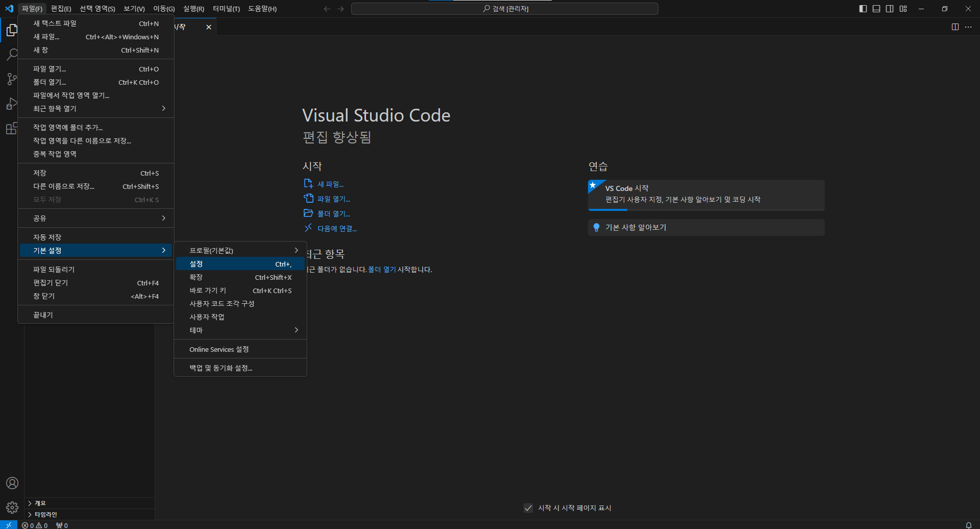Image resolution: width=980 pixels, height=529 pixels.
Task: Split the editor to the right
Action: (955, 27)
